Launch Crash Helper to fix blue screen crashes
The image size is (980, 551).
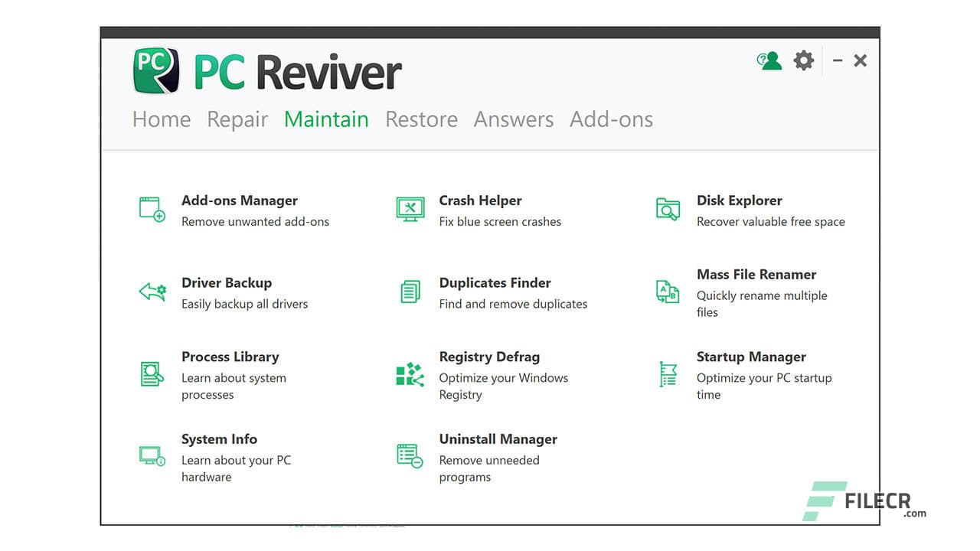[481, 201]
